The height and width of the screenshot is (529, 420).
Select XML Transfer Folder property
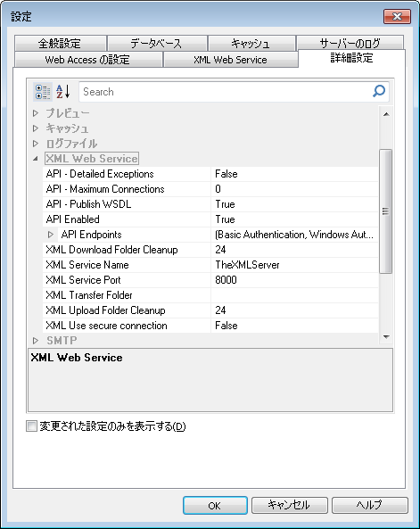click(127, 295)
